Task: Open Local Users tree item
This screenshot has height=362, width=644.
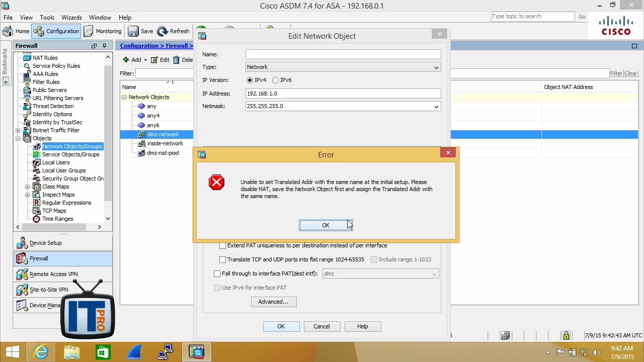Action: 56,162
